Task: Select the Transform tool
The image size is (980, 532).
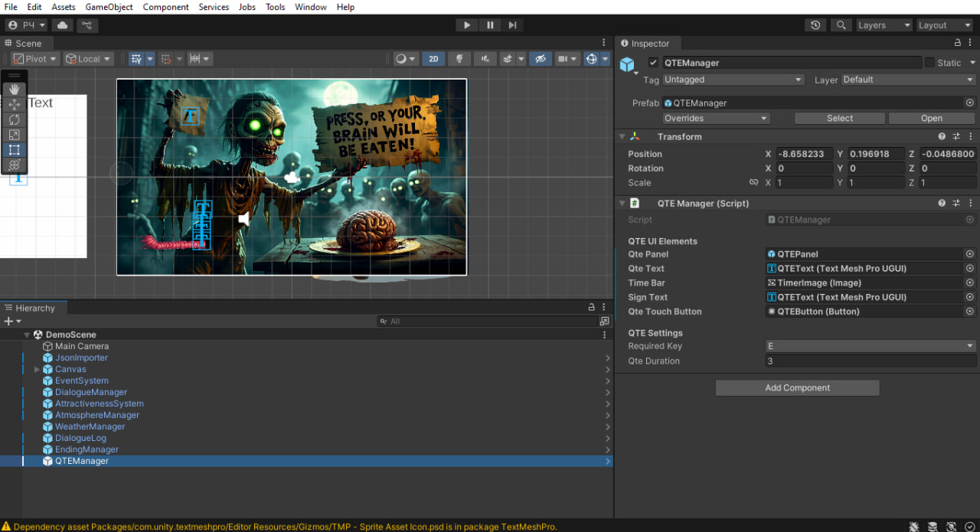Action: tap(15, 165)
